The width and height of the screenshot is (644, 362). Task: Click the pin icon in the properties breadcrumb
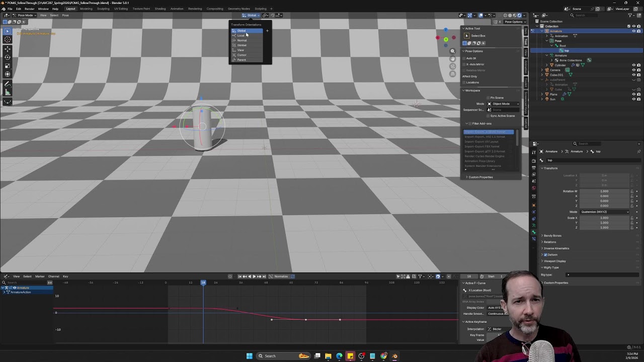639,151
